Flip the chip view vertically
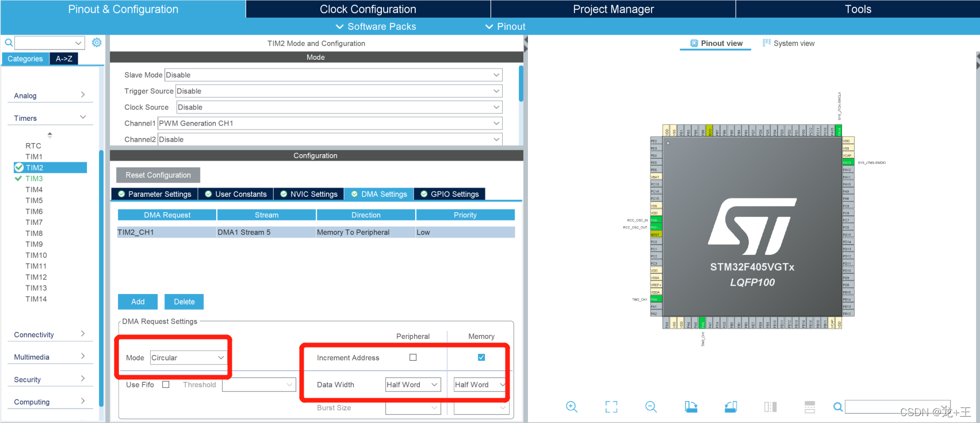The image size is (980, 423). point(810,407)
